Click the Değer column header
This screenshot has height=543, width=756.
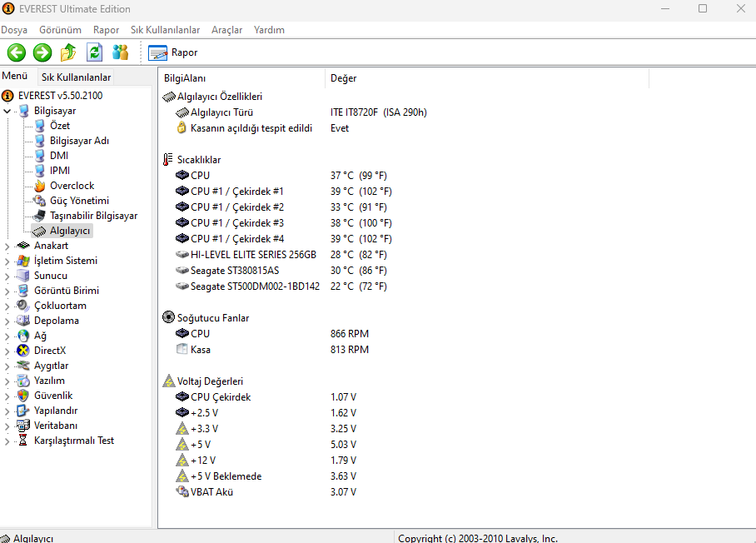point(343,78)
